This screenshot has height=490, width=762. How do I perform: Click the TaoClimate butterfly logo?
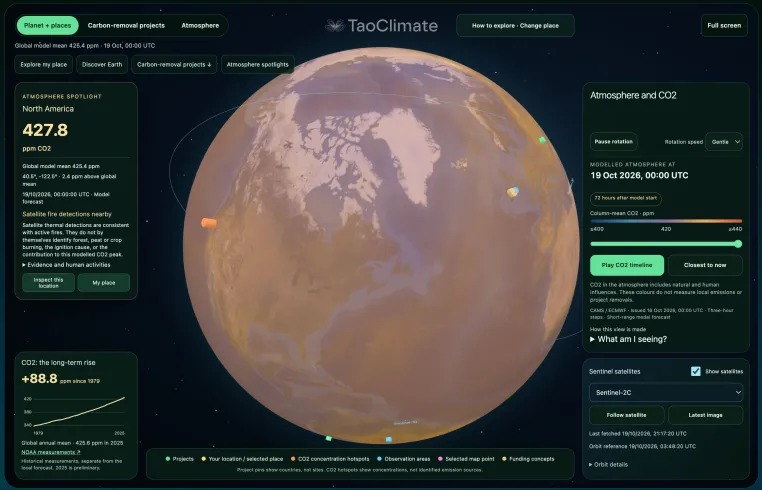(x=334, y=26)
